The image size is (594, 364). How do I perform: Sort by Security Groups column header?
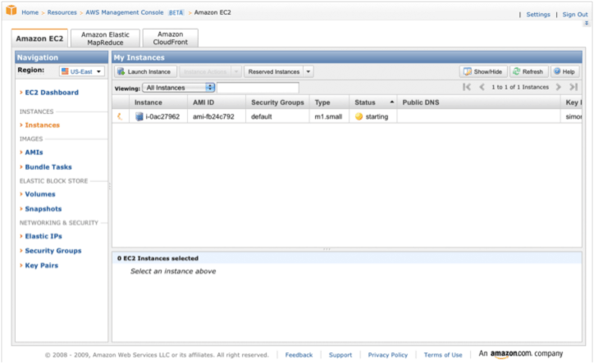point(277,102)
